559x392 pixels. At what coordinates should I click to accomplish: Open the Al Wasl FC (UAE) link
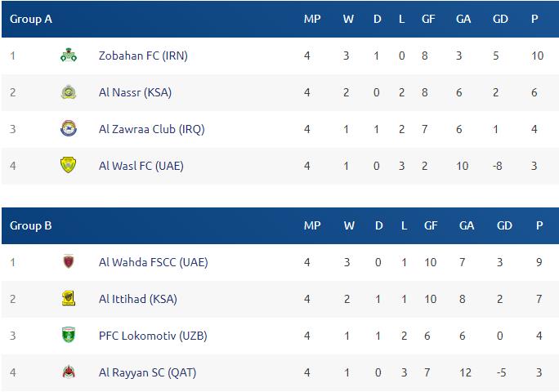141,166
